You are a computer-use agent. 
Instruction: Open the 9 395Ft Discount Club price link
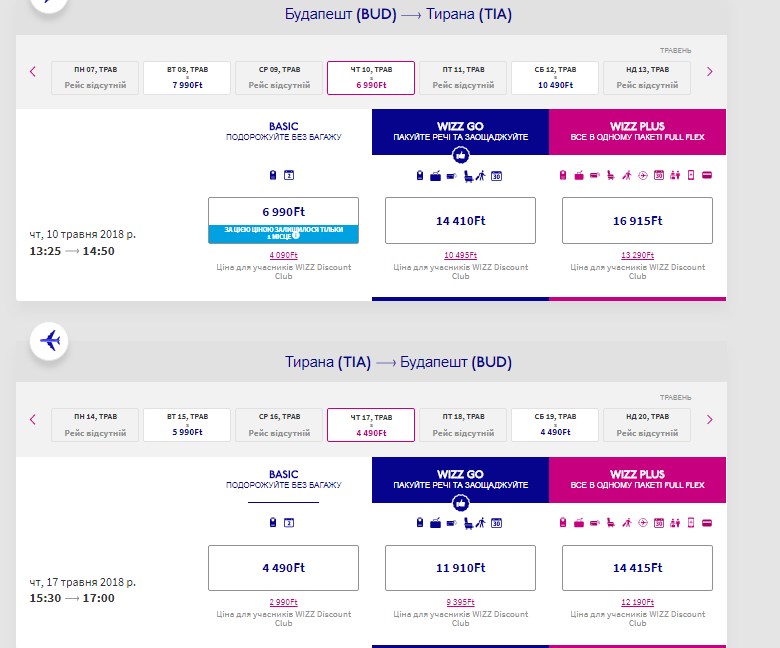coord(460,602)
